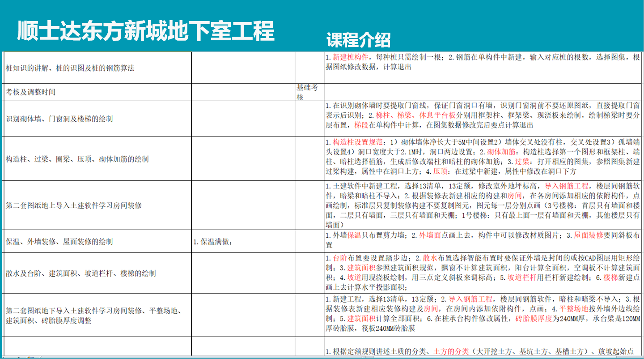Click cell 识别砌体墙、门窗洞及楼梯的绘制

coord(97,119)
